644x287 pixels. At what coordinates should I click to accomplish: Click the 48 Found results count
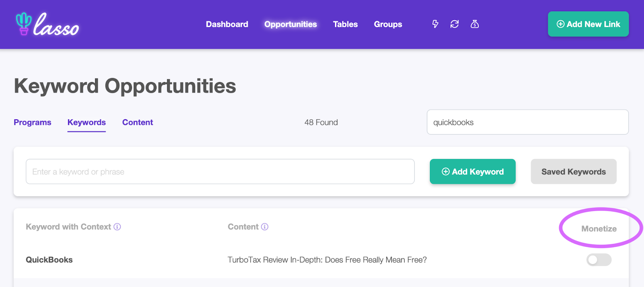(321, 122)
